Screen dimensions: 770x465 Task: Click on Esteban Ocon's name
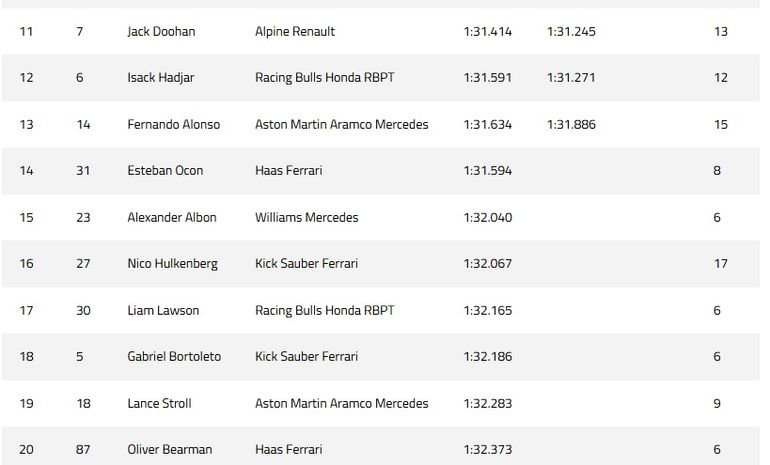click(x=165, y=171)
